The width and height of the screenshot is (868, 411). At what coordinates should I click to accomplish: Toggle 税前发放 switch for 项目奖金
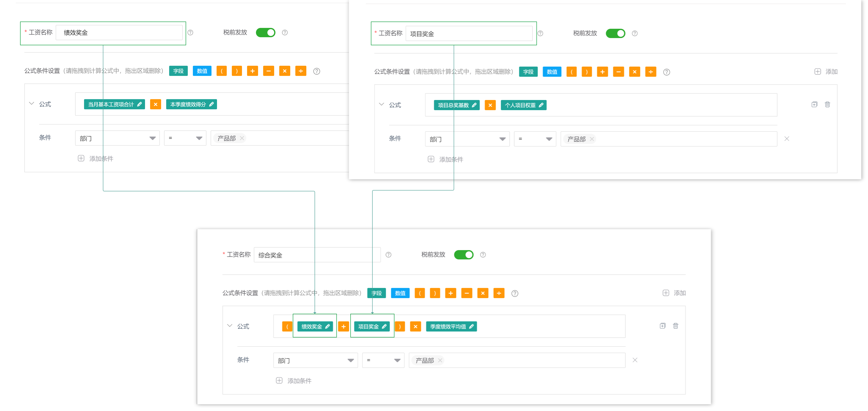[x=615, y=33]
